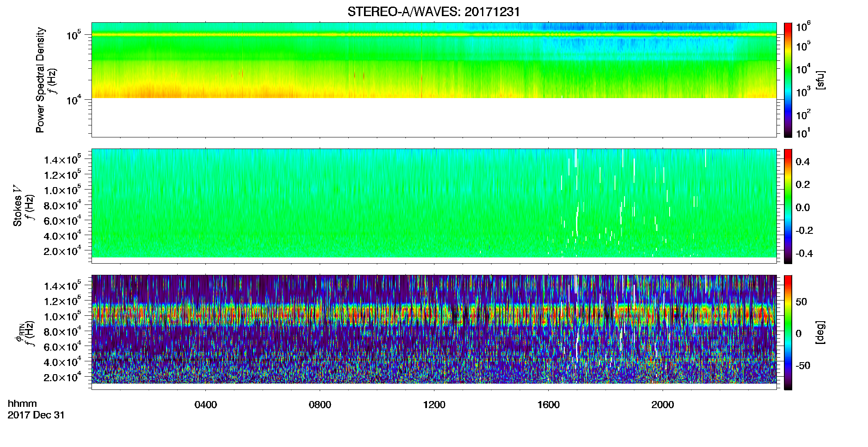Image resolution: width=868 pixels, height=447 pixels.
Task: Click the 2017 Dec 31 date label
Action: coord(36,415)
